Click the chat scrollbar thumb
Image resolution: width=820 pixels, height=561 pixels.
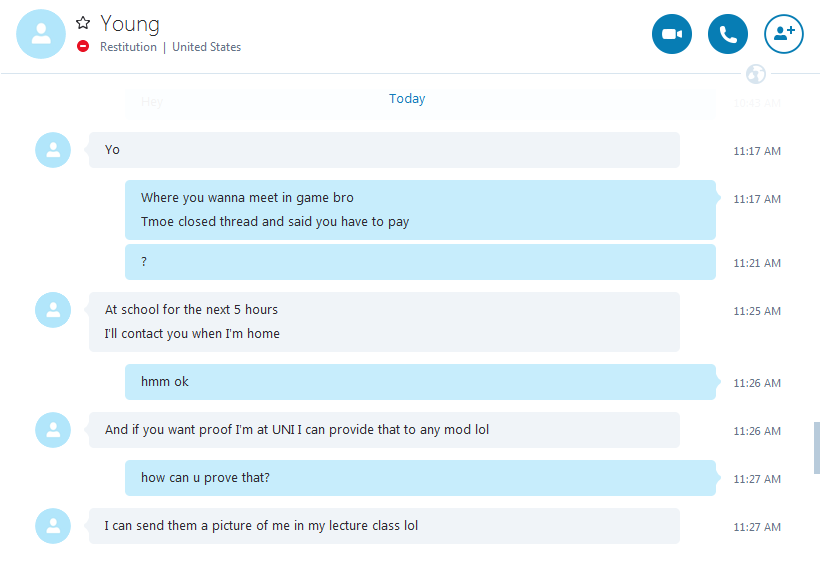(x=816, y=448)
